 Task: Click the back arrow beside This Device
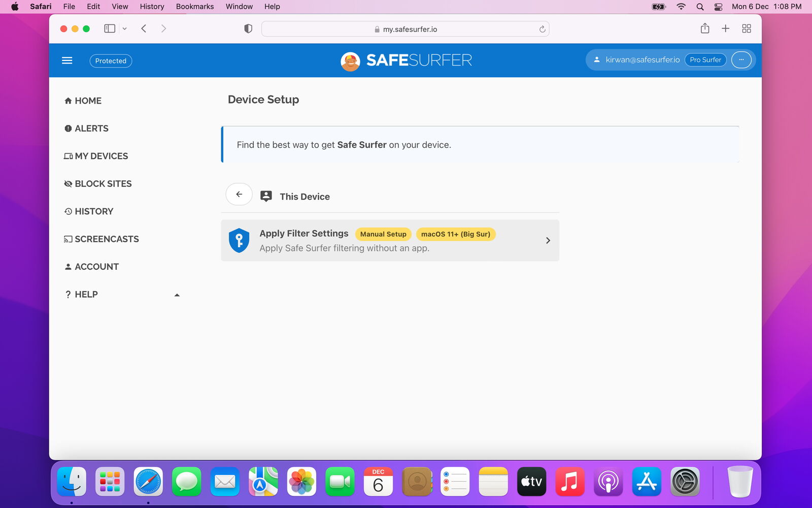coord(239,194)
